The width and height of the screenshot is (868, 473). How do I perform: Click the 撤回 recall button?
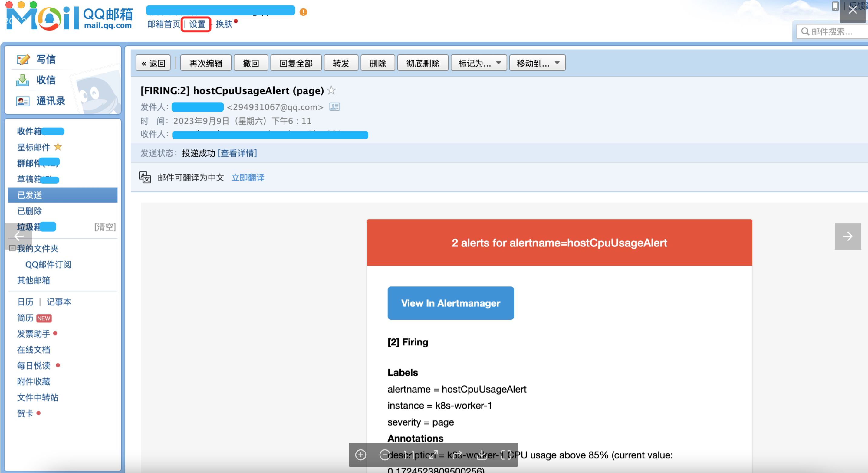(x=251, y=63)
